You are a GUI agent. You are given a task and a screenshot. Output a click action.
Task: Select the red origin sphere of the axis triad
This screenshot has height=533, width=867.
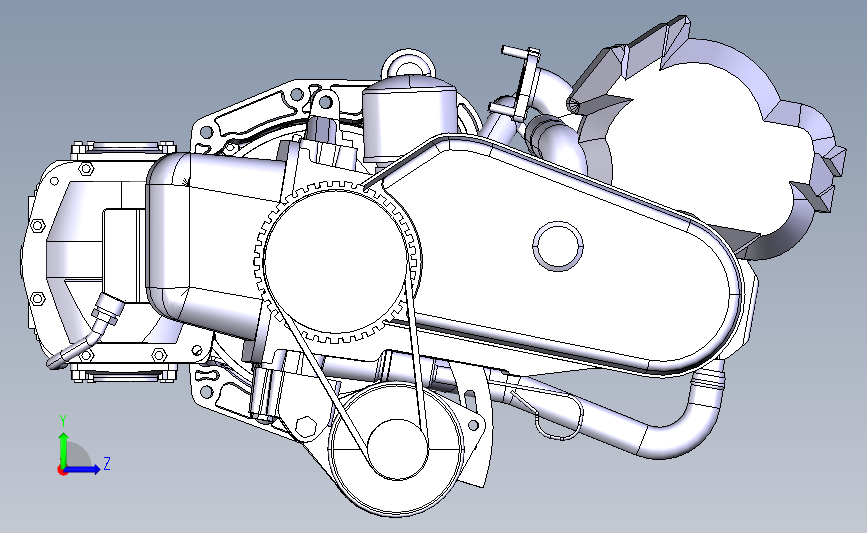62,471
